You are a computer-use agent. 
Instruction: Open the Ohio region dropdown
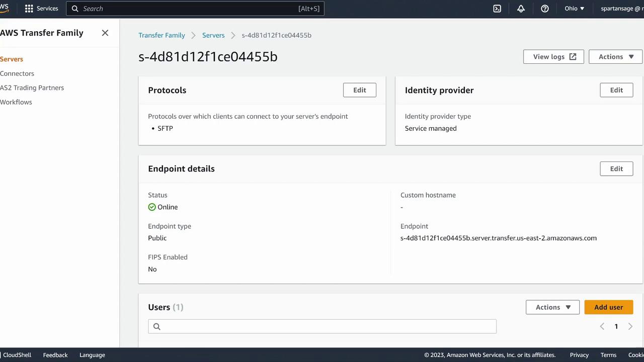[x=574, y=9]
